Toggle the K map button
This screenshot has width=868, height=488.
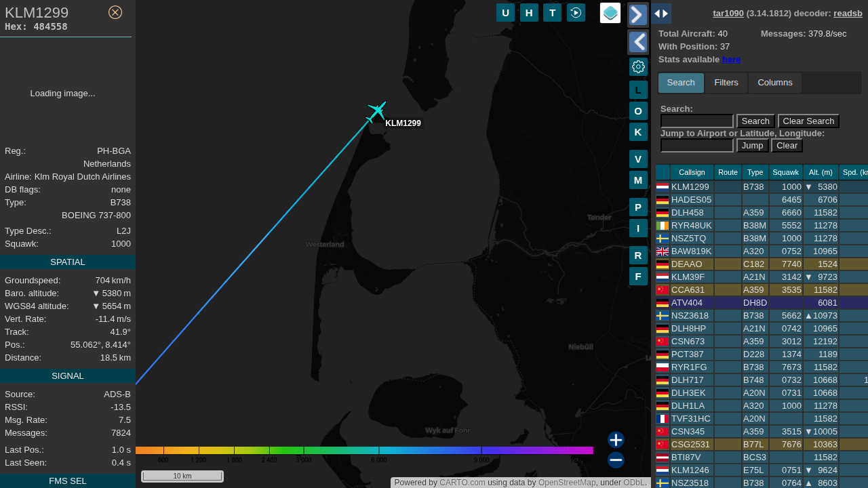[638, 132]
